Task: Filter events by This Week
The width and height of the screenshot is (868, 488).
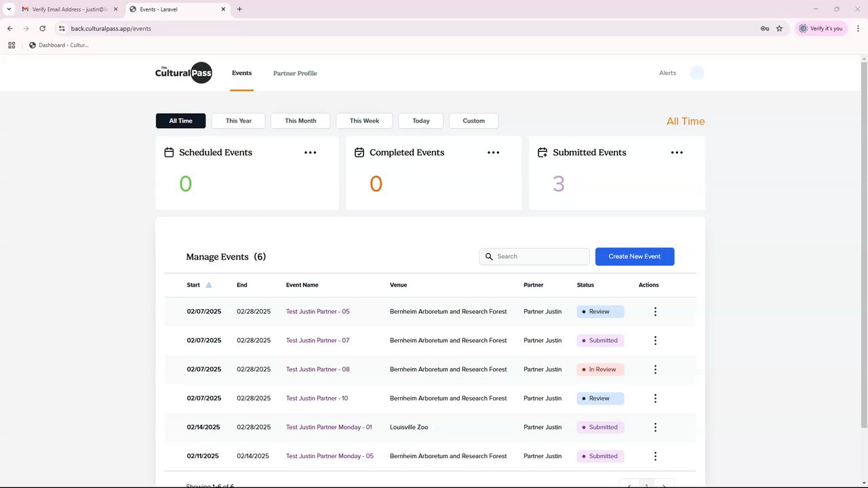Action: click(x=365, y=121)
